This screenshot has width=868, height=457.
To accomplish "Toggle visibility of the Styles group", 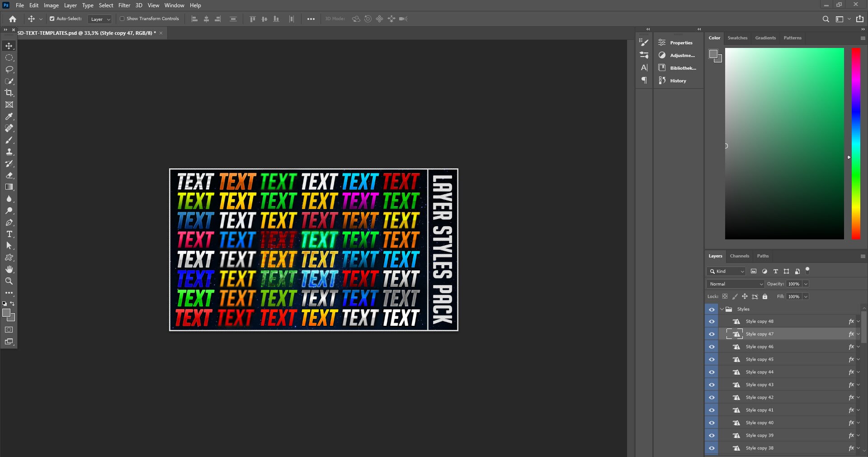I will pos(711,309).
